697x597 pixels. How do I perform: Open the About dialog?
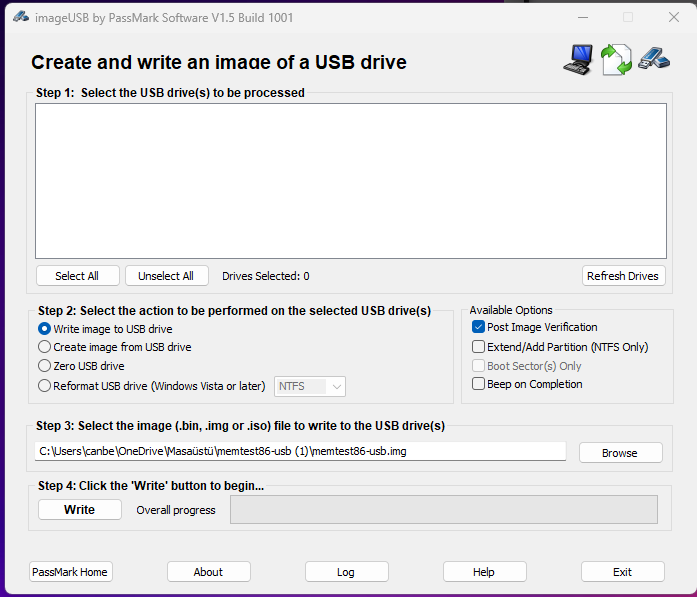(208, 572)
